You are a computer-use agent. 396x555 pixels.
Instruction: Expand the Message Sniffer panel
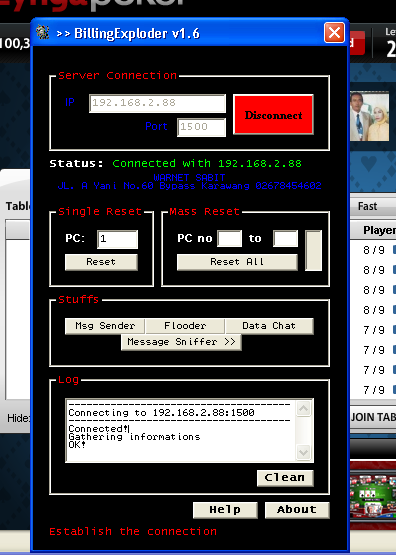click(x=181, y=342)
